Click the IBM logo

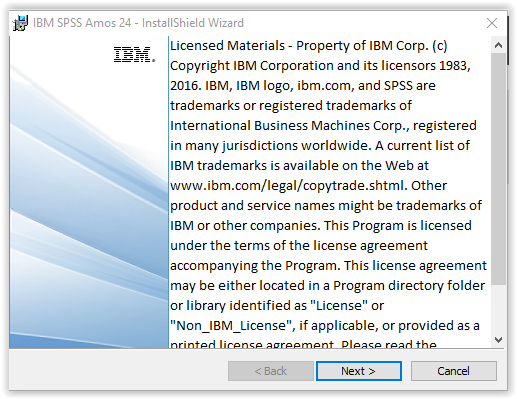[135, 55]
